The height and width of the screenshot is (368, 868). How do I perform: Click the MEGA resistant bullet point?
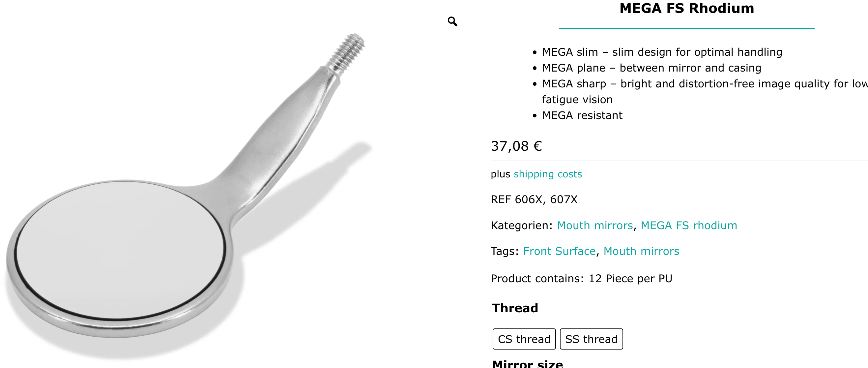582,115
